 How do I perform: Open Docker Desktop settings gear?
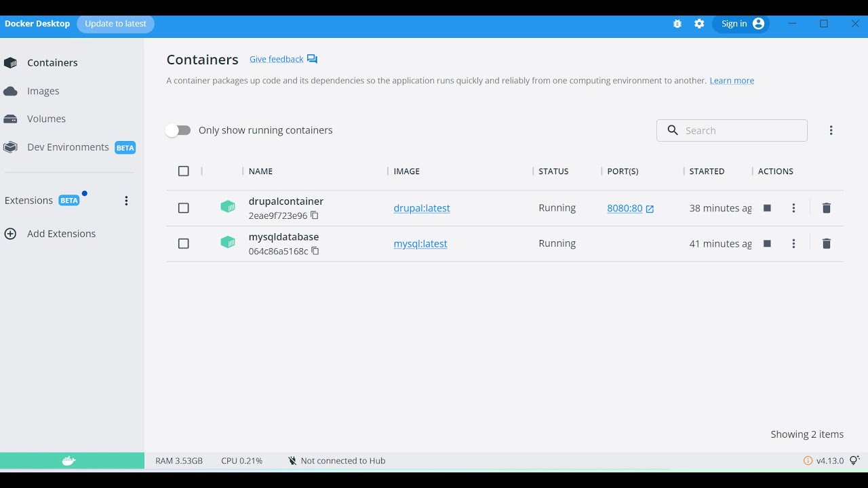(699, 24)
